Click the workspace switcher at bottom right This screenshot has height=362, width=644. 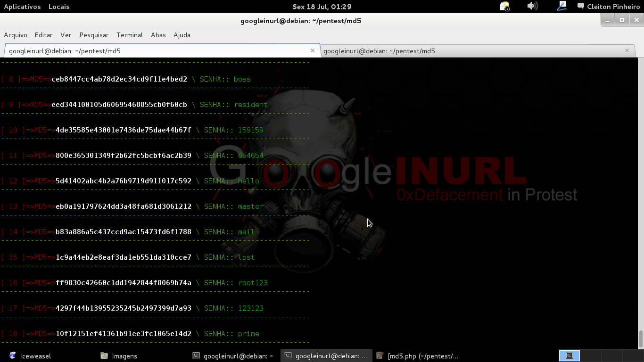pos(569,355)
